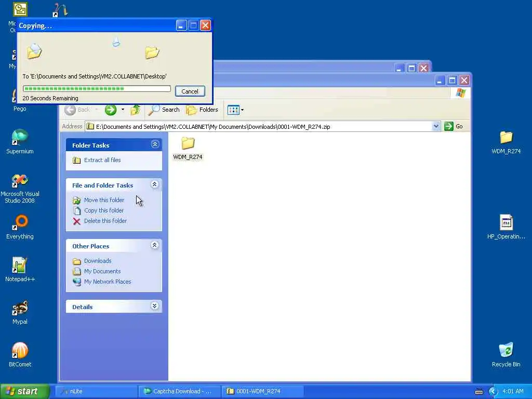Click the Go button
The image size is (532, 399).
(454, 126)
